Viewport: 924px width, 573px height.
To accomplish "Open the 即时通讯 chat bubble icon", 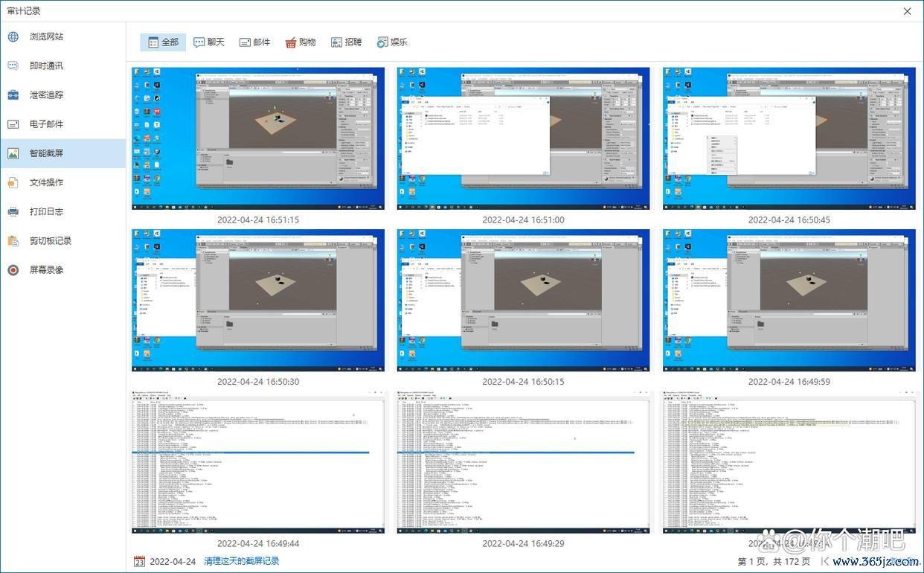I will tap(13, 65).
